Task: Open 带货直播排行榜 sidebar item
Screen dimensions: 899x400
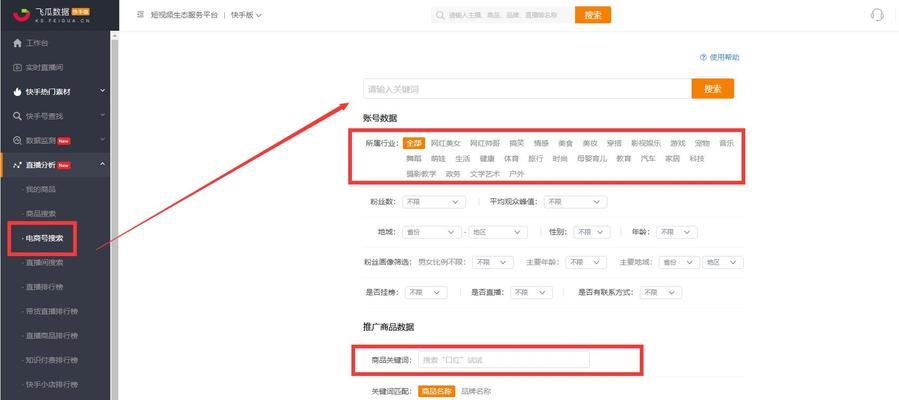Action: coord(50,311)
